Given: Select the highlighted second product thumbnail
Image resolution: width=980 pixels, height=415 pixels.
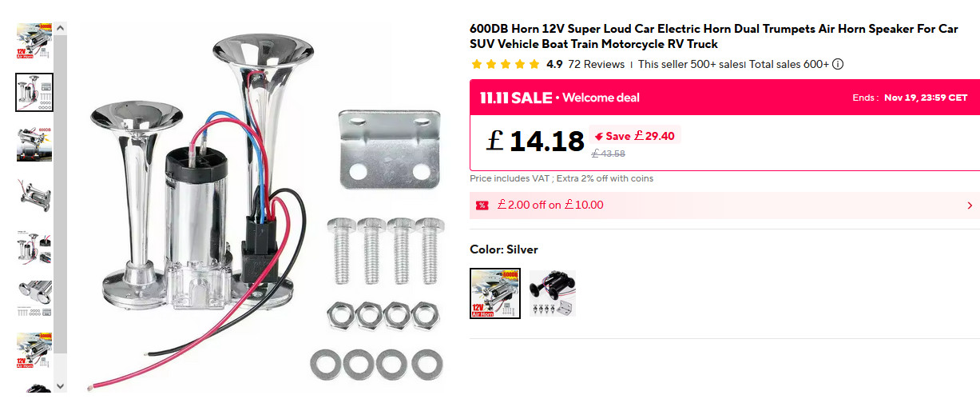Looking at the screenshot, I should click(x=34, y=92).
